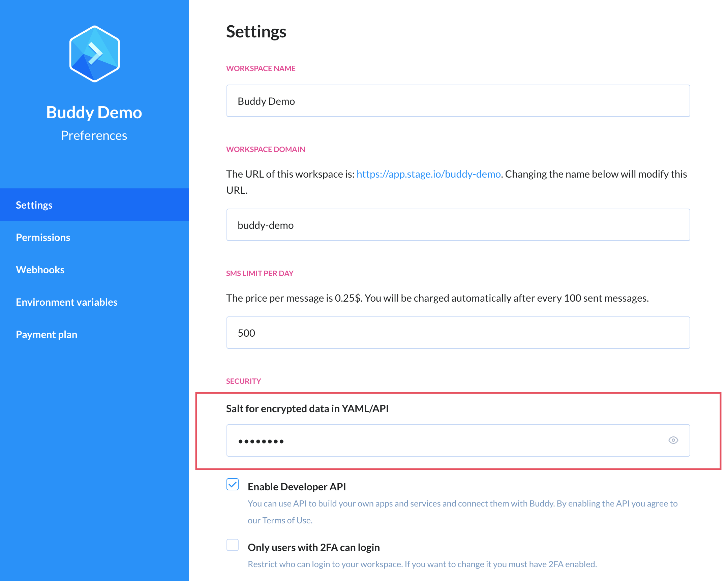Select the Workspace Name input field

459,101
